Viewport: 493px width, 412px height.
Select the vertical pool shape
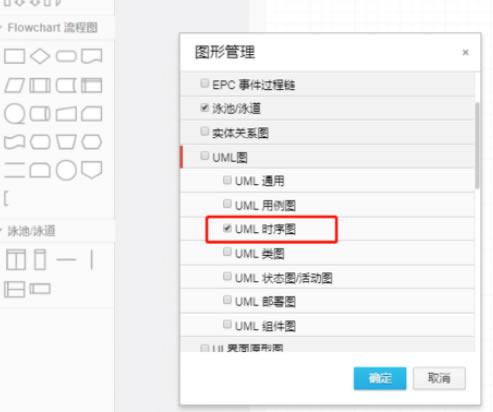16,259
